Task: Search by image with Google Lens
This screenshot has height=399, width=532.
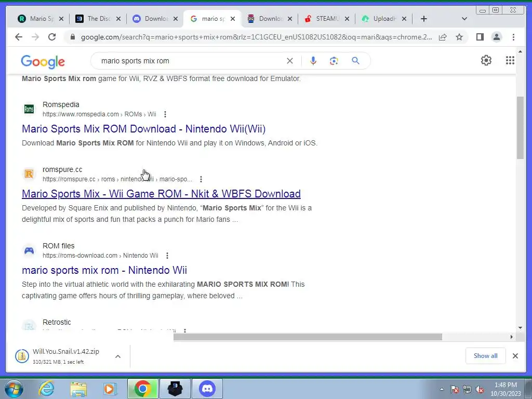Action: coord(334,61)
